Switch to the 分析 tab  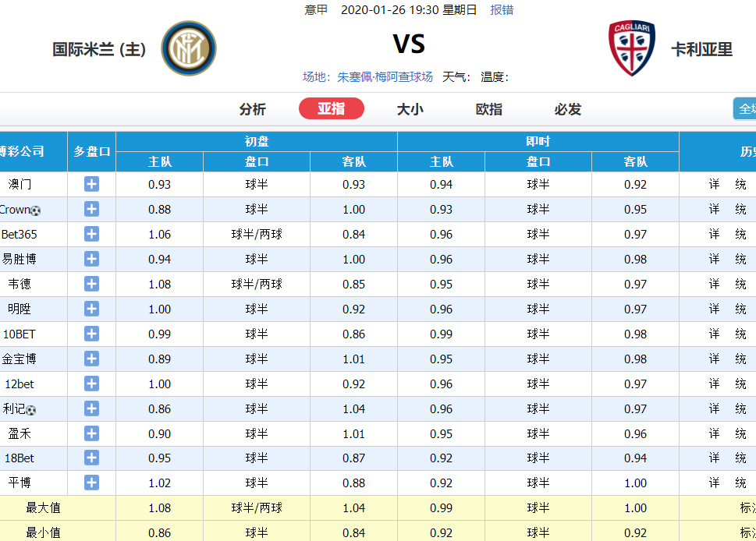pos(253,109)
